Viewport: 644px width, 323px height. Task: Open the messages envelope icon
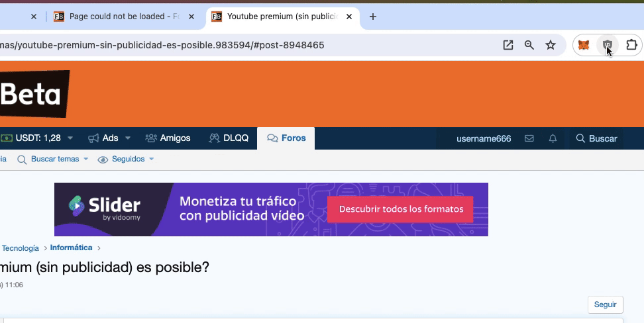click(x=529, y=138)
